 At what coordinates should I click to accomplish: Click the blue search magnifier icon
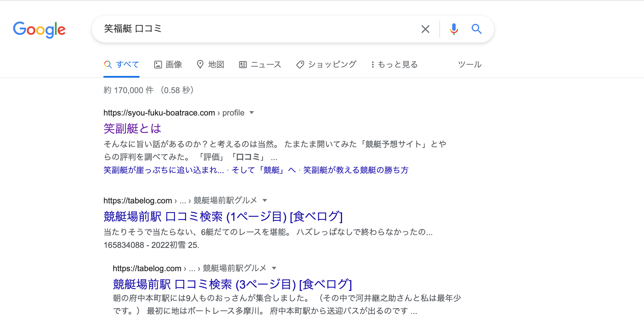476,29
